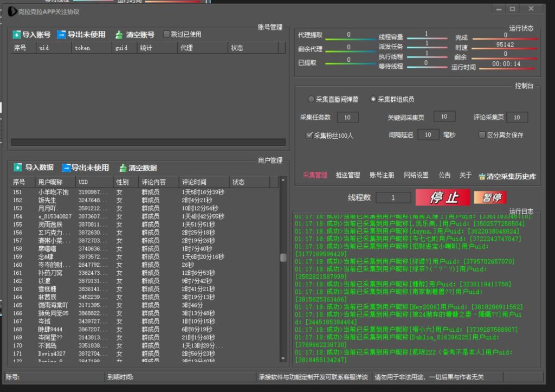The height and width of the screenshot is (392, 555).
Task: Click the 清空账号 broom icon
Action: click(x=119, y=35)
